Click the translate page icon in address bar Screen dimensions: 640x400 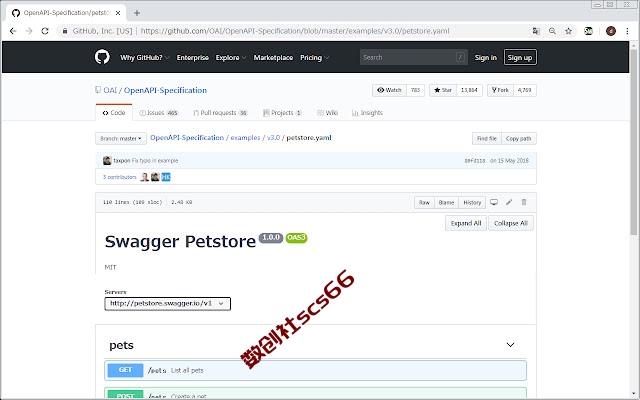pyautogui.click(x=536, y=31)
